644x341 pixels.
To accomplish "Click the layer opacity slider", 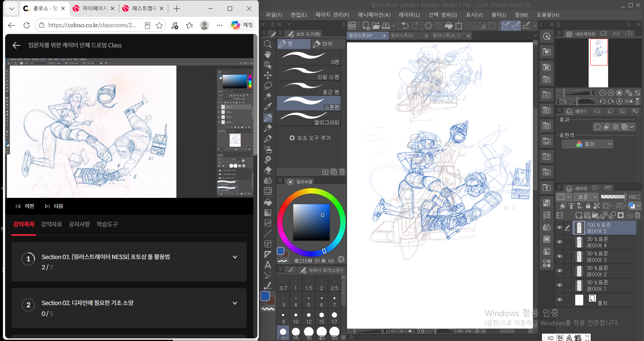I will coord(613,197).
